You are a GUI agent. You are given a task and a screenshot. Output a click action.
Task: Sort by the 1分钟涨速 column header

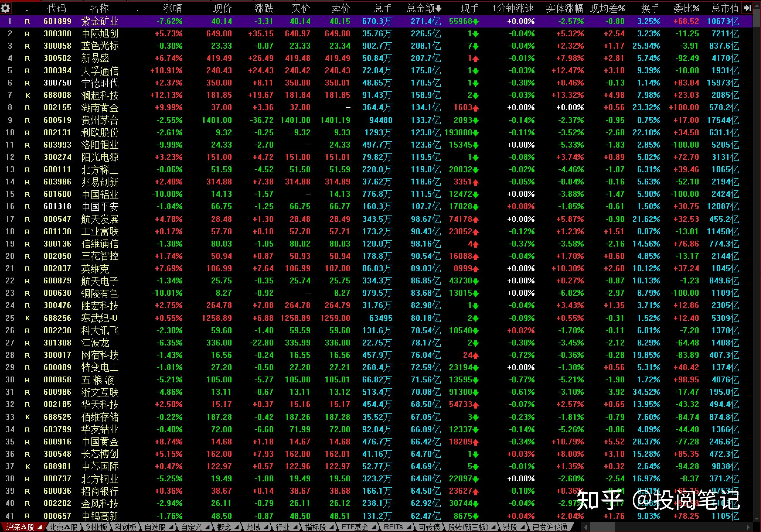(x=513, y=8)
